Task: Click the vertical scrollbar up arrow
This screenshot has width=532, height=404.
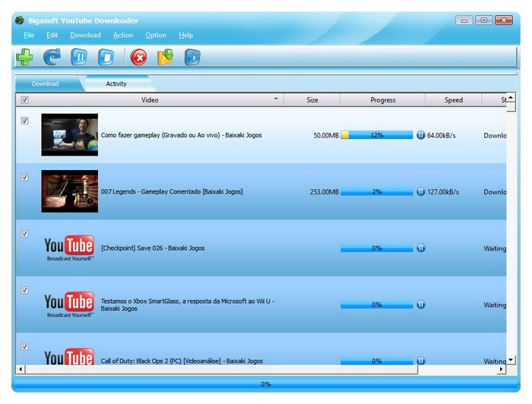Action: click(511, 98)
